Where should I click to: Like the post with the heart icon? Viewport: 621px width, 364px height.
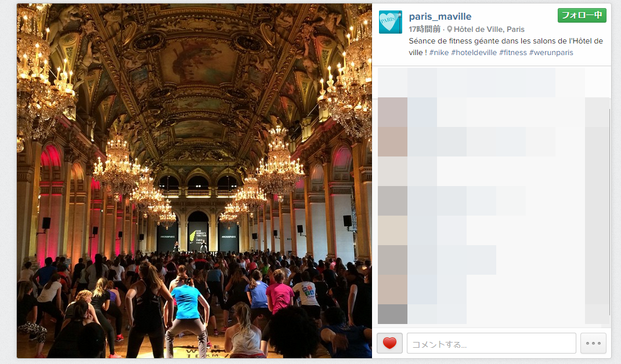point(389,343)
